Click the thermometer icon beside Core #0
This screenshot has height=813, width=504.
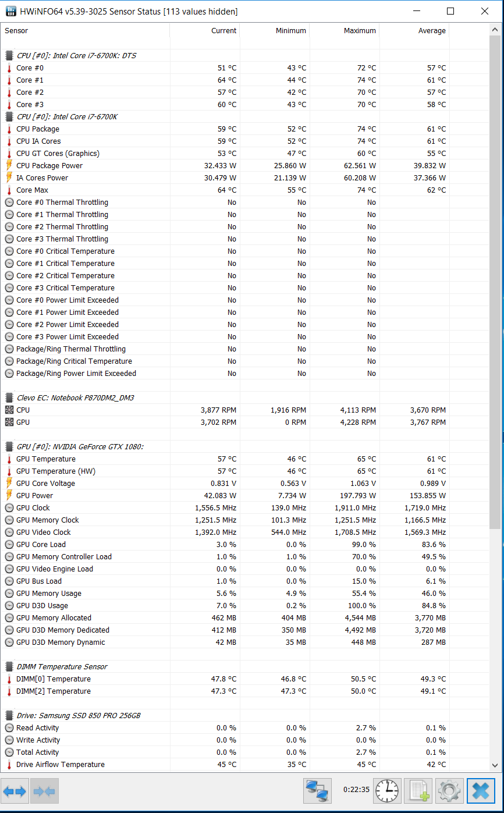pos(9,68)
